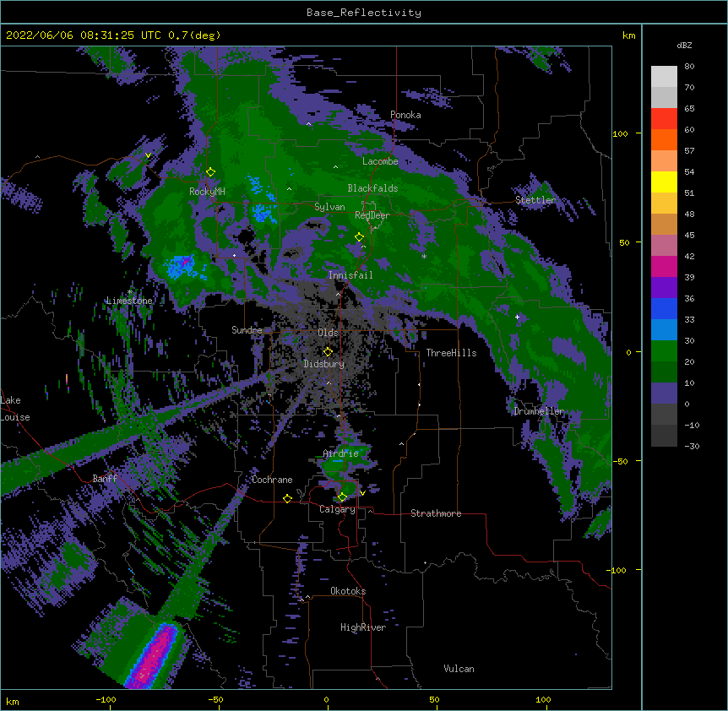Click the Didsbury city label
Image resolution: width=728 pixels, height=711 pixels.
(323, 364)
